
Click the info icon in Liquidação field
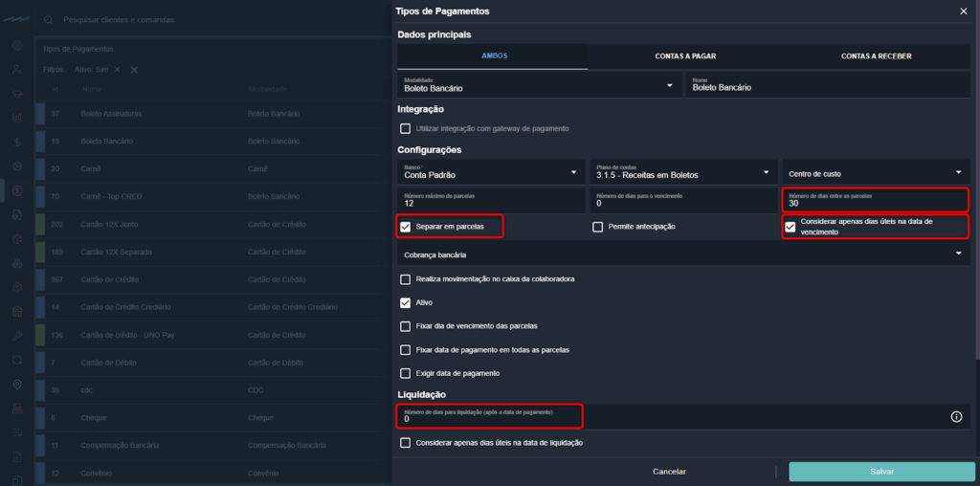955,416
